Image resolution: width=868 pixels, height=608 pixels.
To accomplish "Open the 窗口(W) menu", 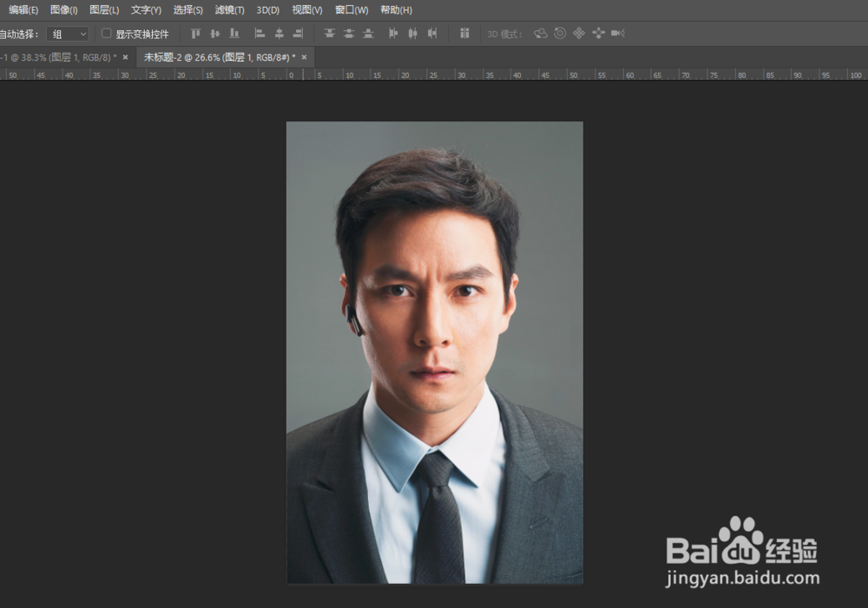I will click(x=352, y=10).
